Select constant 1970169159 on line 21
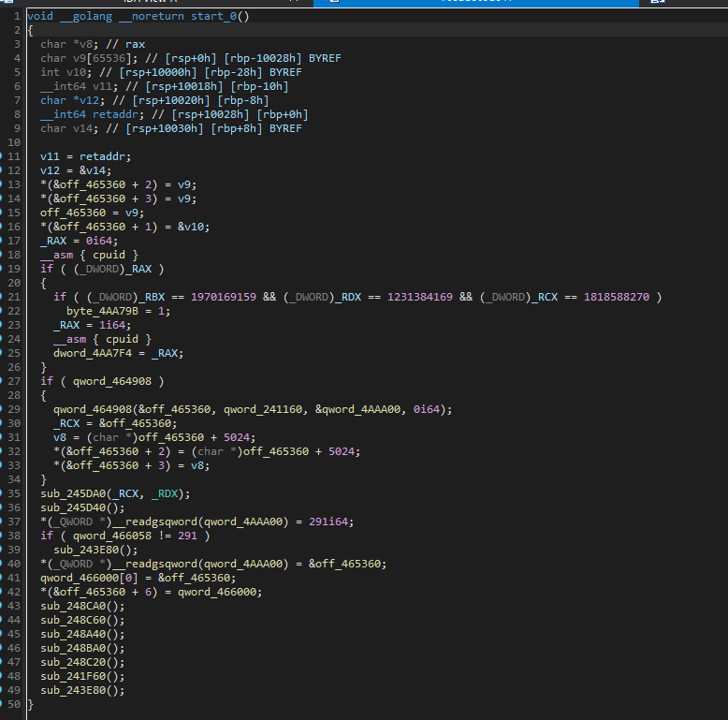728x720 pixels. [x=222, y=297]
